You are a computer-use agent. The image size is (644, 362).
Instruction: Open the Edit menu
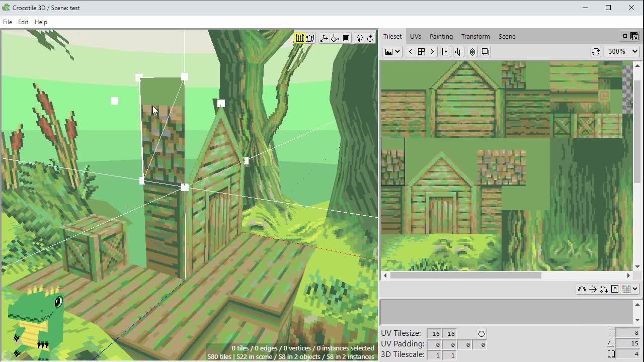[23, 22]
